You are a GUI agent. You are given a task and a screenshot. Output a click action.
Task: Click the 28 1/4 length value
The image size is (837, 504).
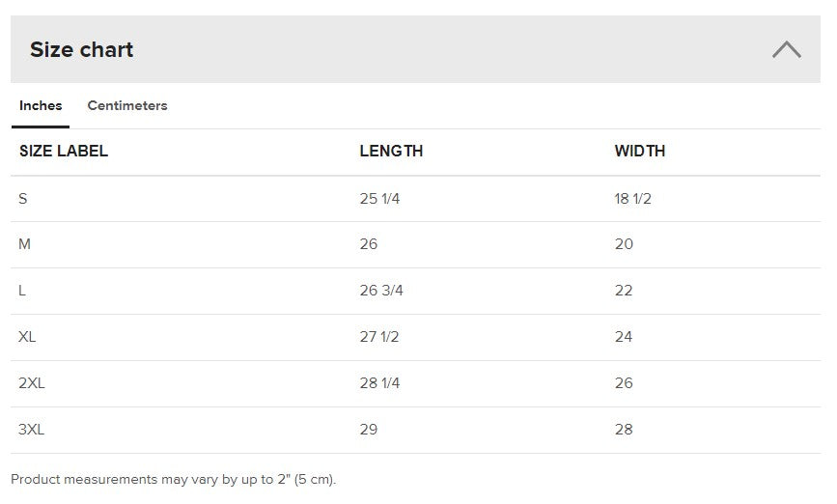click(x=379, y=383)
